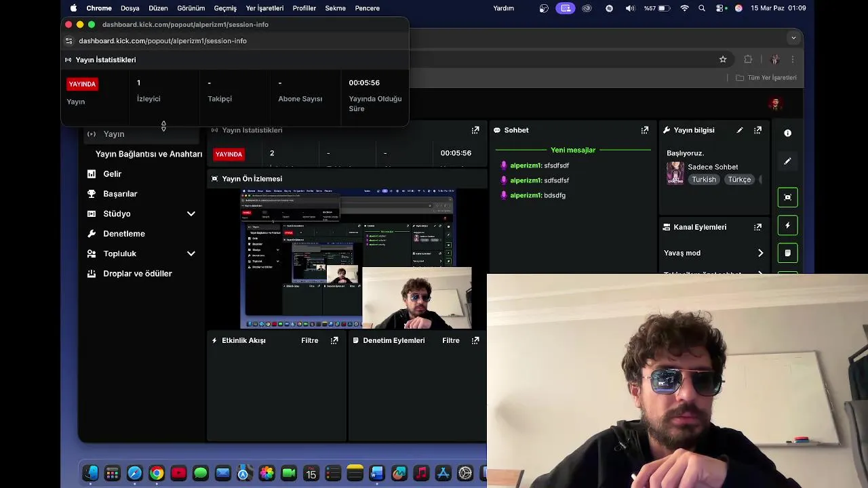
Task: Open Photos from the Dock
Action: (267, 473)
